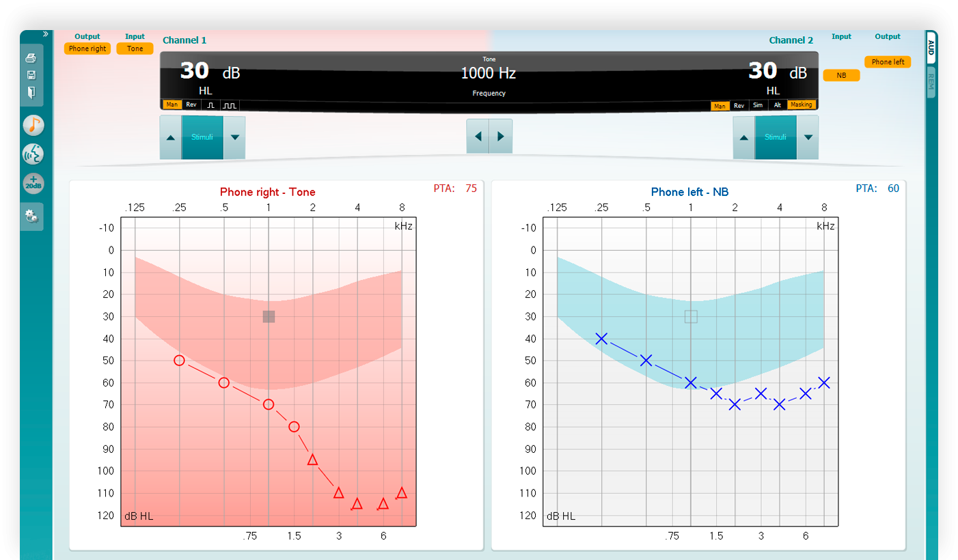Enable Alt mode on Channel 2
The width and height of the screenshot is (958, 560).
(x=777, y=105)
